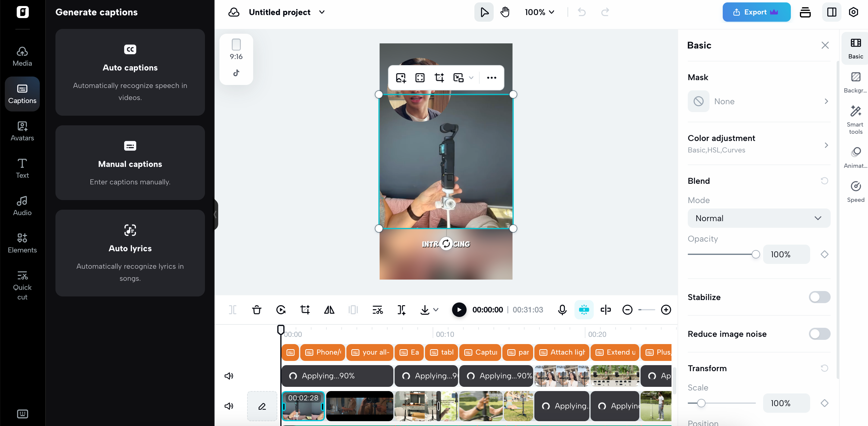The image size is (868, 426).
Task: Enable the Stabilize toggle
Action: tap(819, 297)
